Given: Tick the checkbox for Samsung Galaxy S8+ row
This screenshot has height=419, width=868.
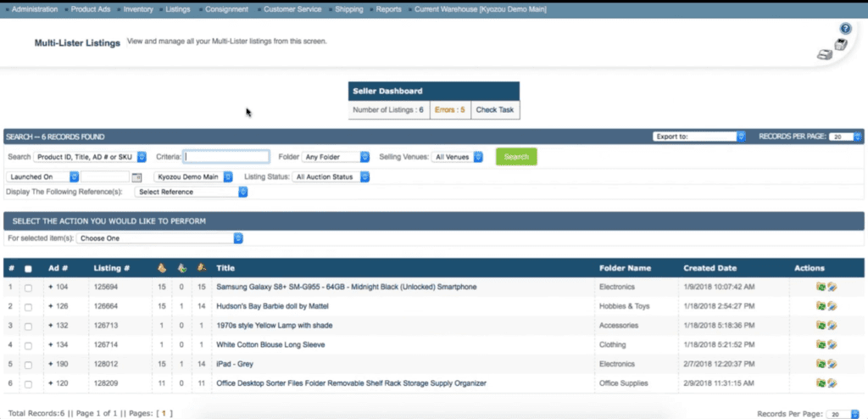Looking at the screenshot, I should (x=28, y=288).
